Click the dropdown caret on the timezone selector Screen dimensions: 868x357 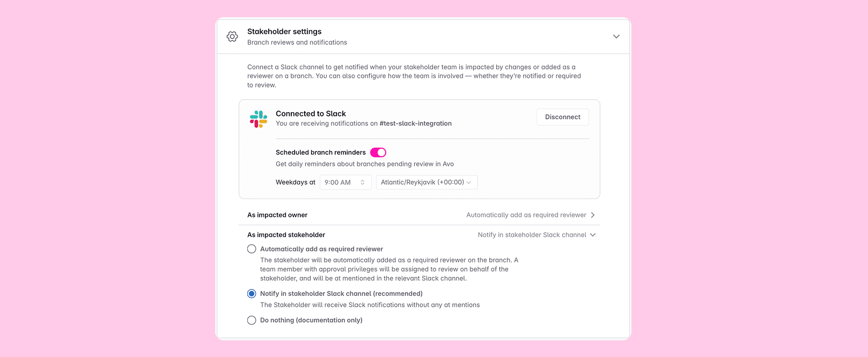click(x=468, y=182)
